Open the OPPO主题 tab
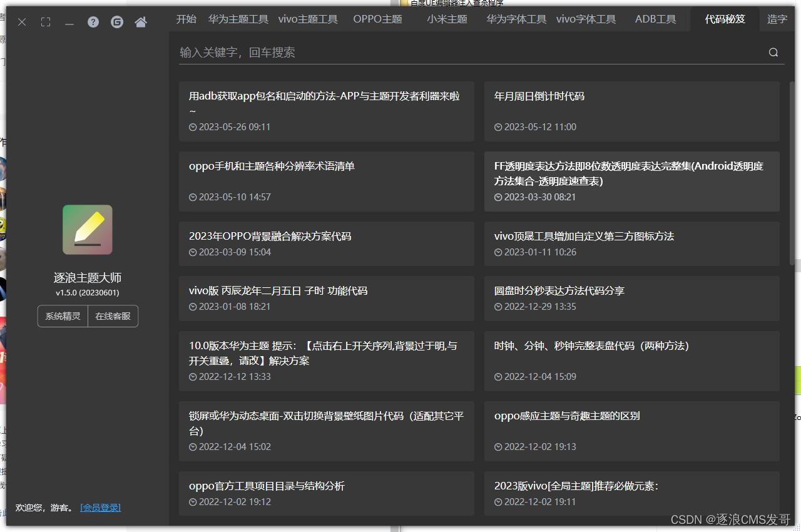The width and height of the screenshot is (801, 532). [x=377, y=19]
